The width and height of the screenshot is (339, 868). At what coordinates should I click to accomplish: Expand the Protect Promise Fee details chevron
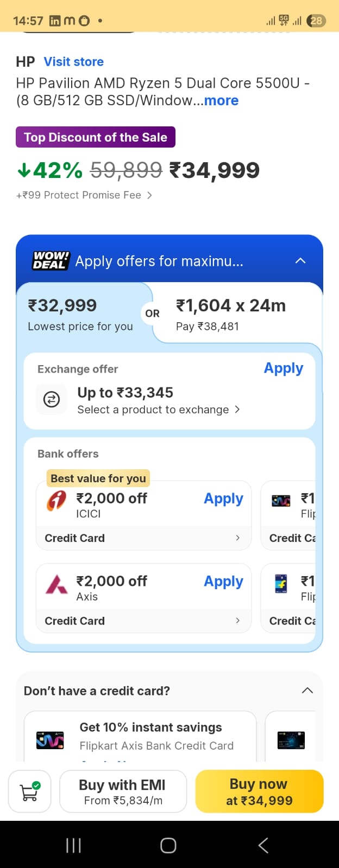149,195
